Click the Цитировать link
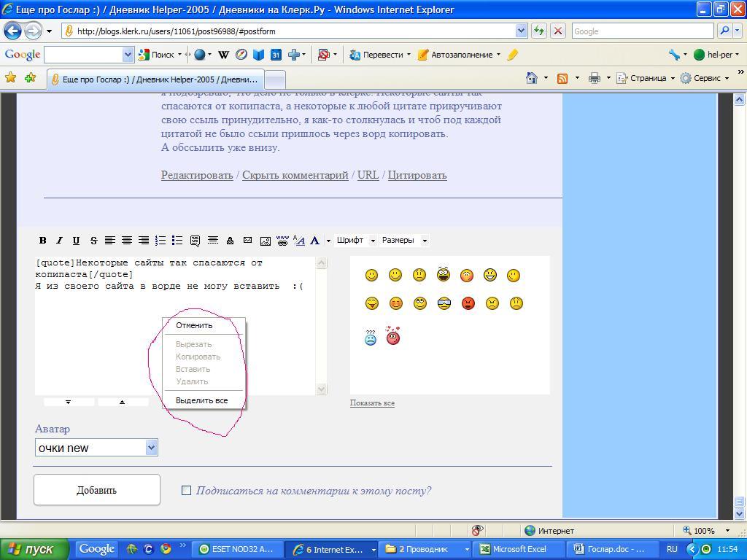The width and height of the screenshot is (747, 560). 417,175
